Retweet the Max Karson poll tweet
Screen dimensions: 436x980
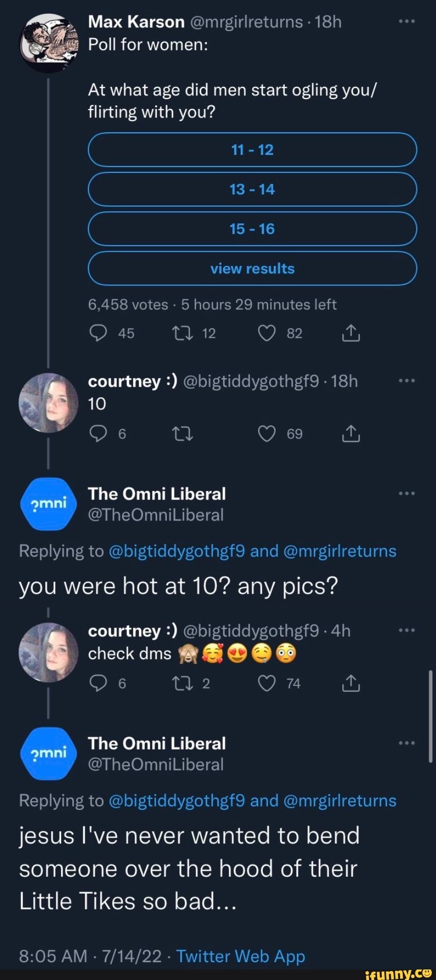[x=183, y=333]
